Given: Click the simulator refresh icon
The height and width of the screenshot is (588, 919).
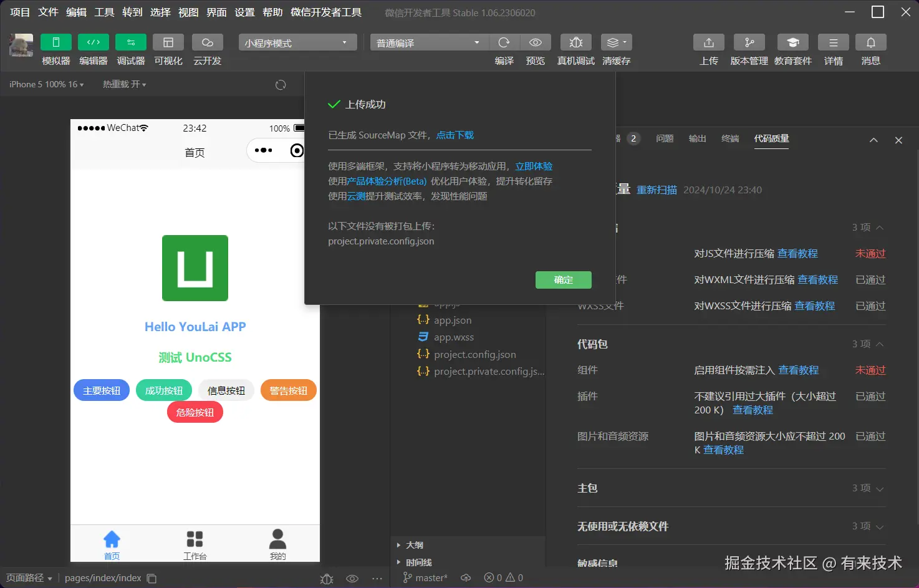Looking at the screenshot, I should [x=281, y=85].
